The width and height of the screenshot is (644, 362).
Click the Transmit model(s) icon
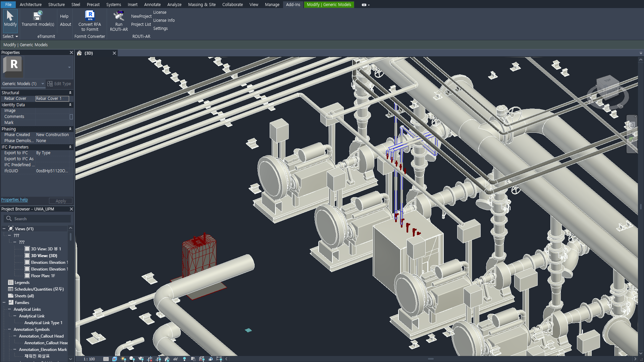coord(38,16)
